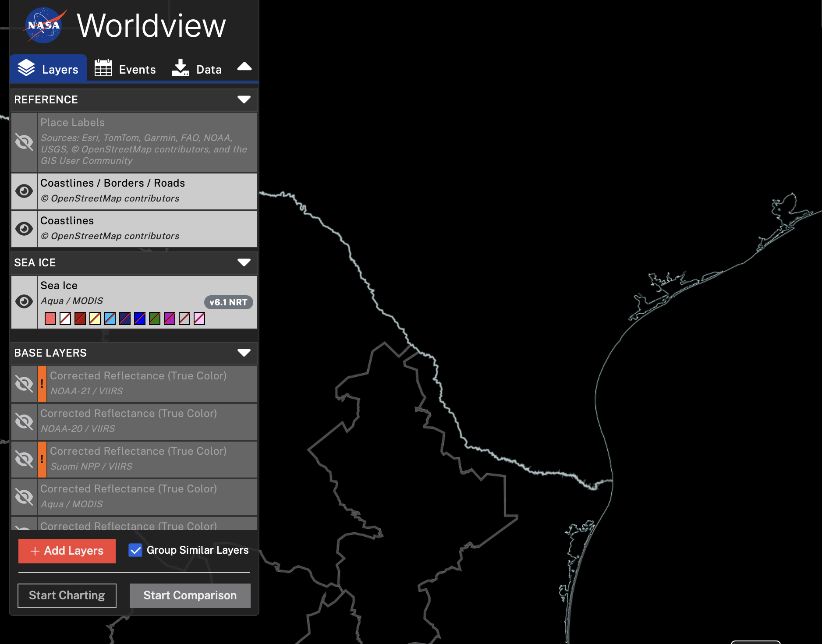Select the NOAA-20 / VIIRS subtitle text

tap(78, 428)
